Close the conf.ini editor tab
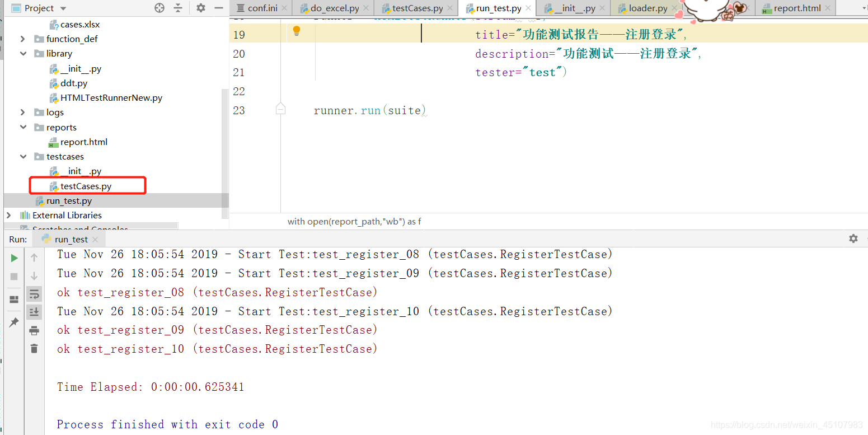Screen dimensions: 868x435 pyautogui.click(x=284, y=8)
